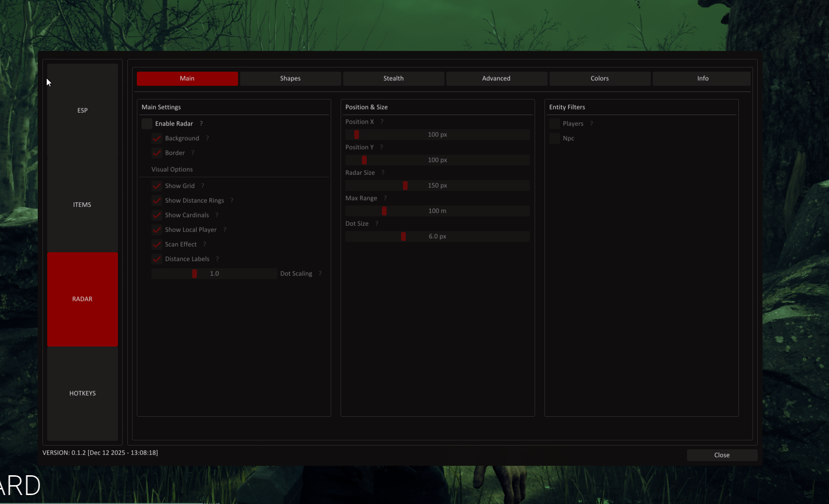
Task: Click the help icon next to Dot Scaling
Action: point(320,273)
